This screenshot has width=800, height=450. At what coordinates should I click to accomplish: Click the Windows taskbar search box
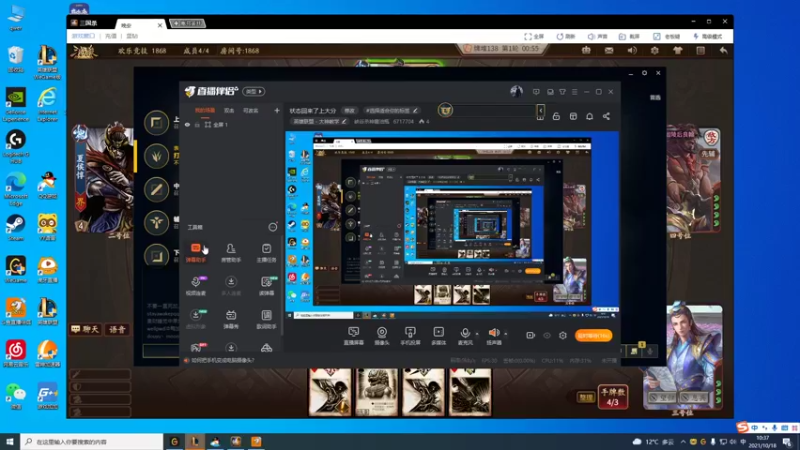pyautogui.click(x=92, y=442)
